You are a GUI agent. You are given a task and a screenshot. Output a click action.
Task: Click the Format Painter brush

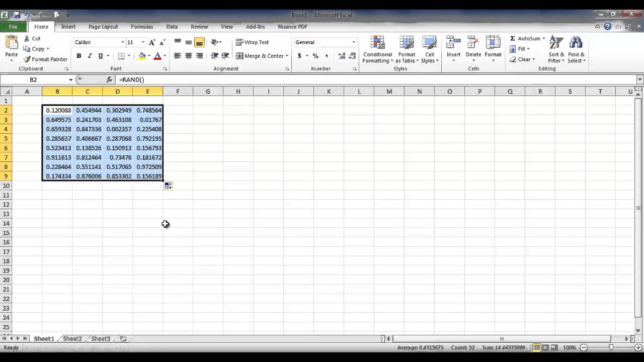tap(27, 59)
